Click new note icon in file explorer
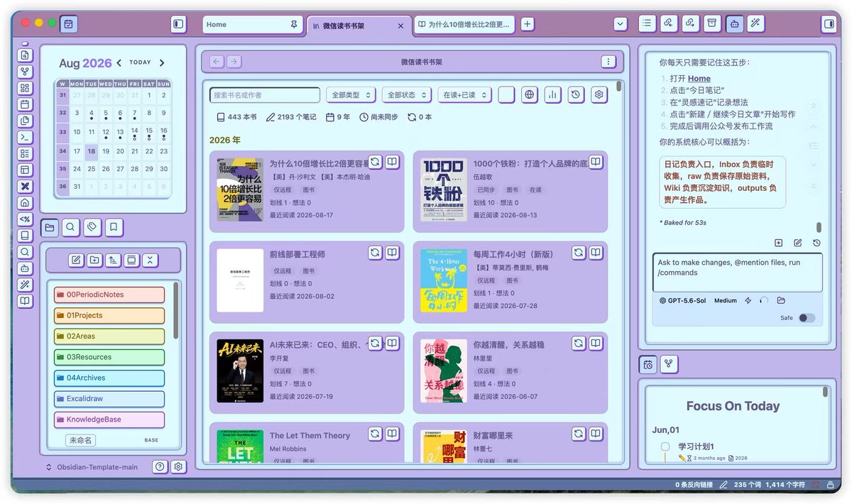This screenshot has width=852, height=504. click(x=76, y=260)
